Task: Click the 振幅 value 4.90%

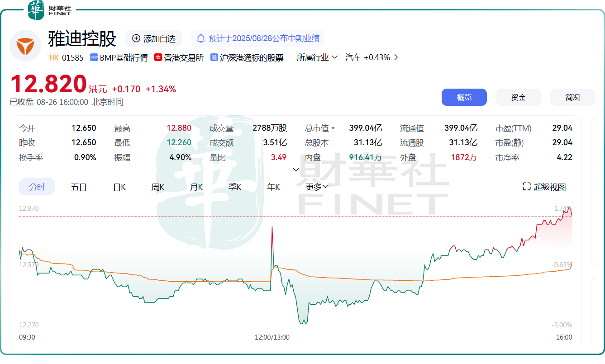Action: (x=181, y=157)
